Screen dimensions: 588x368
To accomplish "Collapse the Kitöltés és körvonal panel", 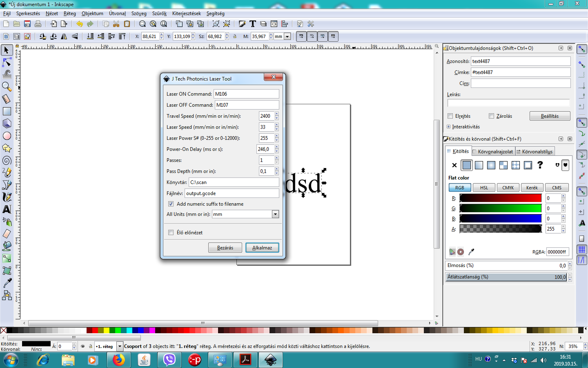I will point(561,139).
